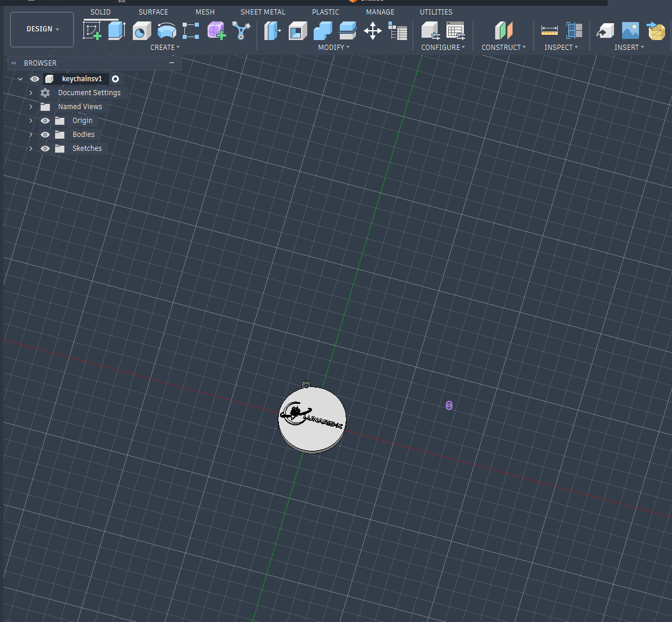Screen dimensions: 672x622
Task: Minimize the BROWSER panel with dash button
Action: point(172,63)
